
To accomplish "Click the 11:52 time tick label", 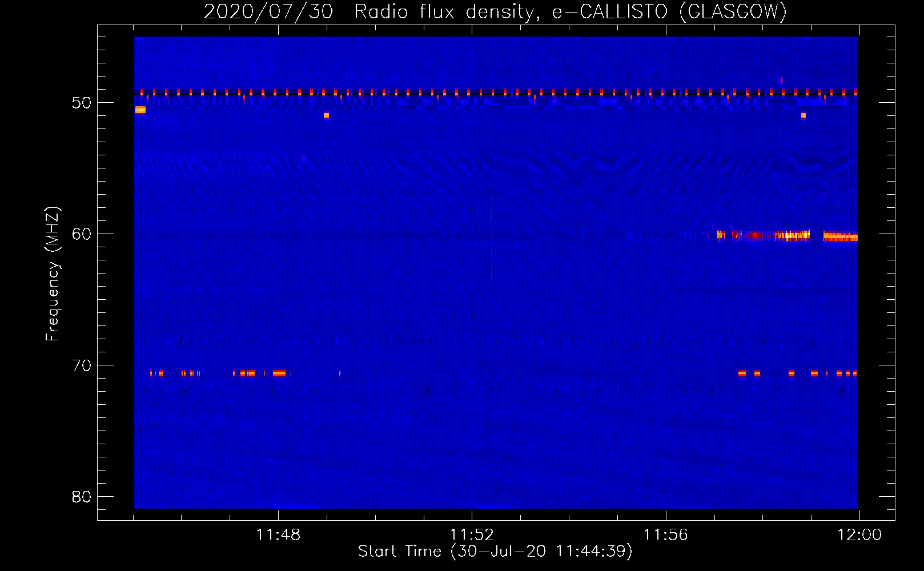I will point(472,535).
